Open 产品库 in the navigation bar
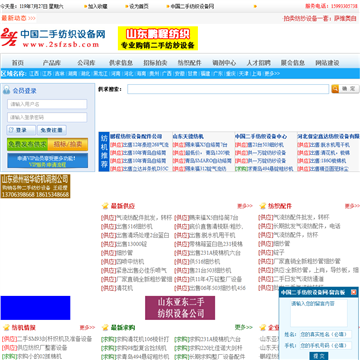Viewport: 360px width, 360px height. click(x=52, y=63)
